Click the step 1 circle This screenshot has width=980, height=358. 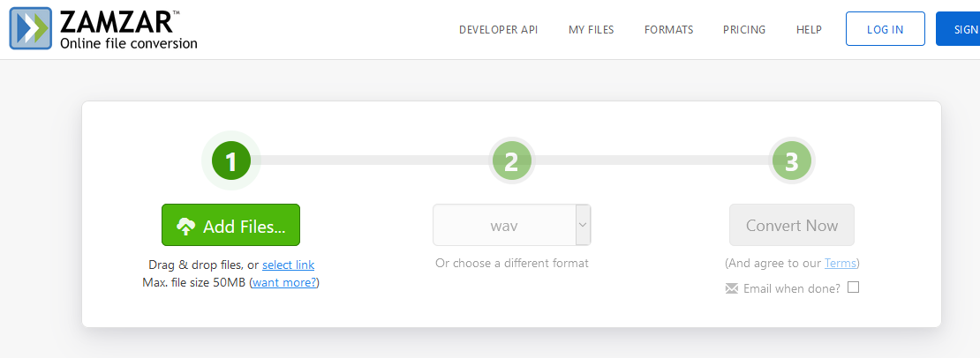230,160
